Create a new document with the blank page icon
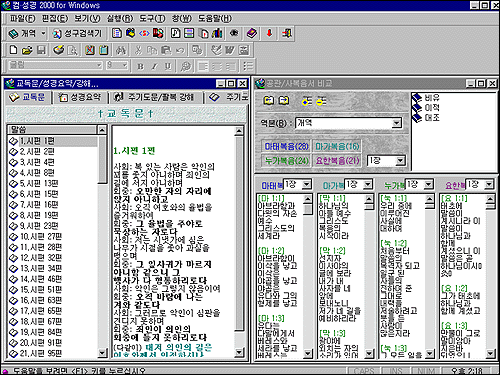The width and height of the screenshot is (500, 375). click(13, 50)
